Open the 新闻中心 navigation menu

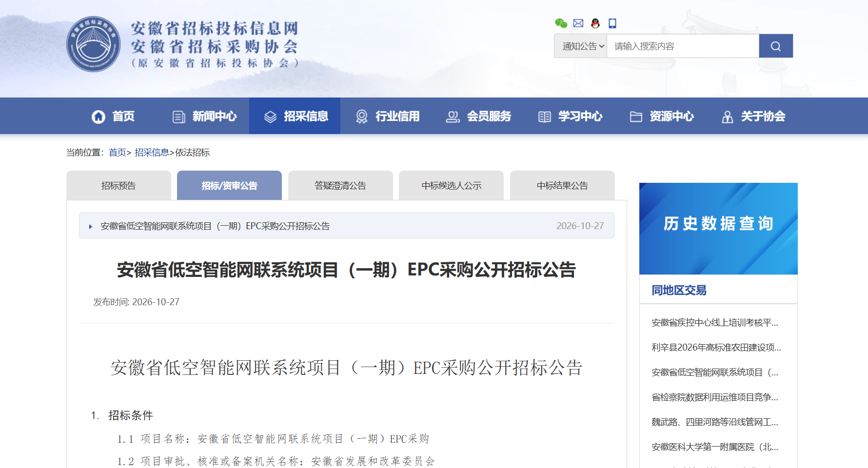click(x=204, y=116)
